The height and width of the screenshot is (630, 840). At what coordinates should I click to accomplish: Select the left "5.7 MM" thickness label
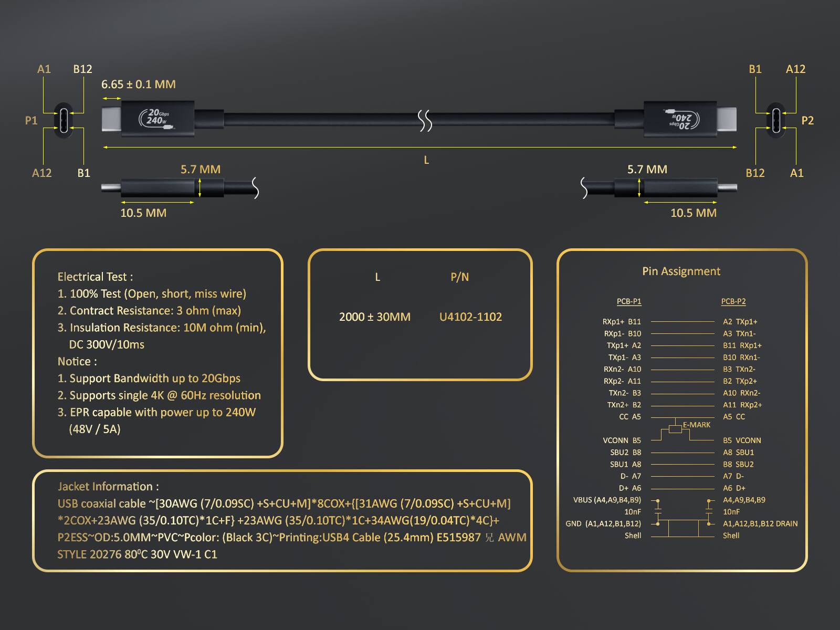(x=201, y=169)
